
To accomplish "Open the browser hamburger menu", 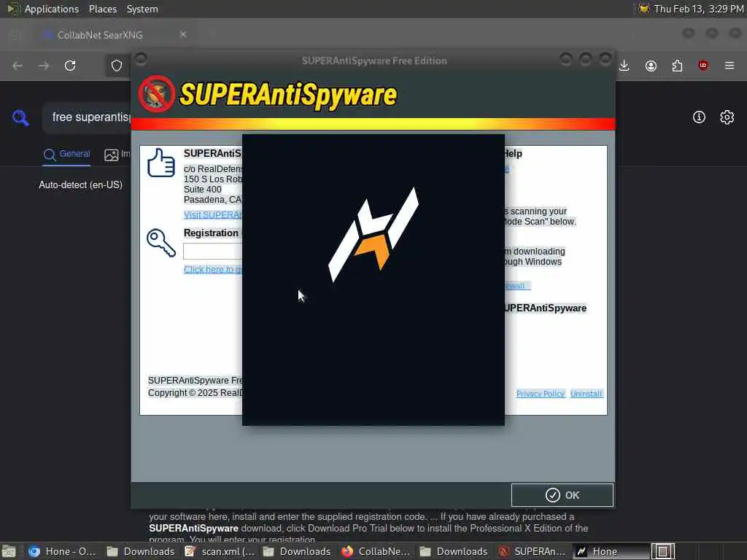I will 729,66.
